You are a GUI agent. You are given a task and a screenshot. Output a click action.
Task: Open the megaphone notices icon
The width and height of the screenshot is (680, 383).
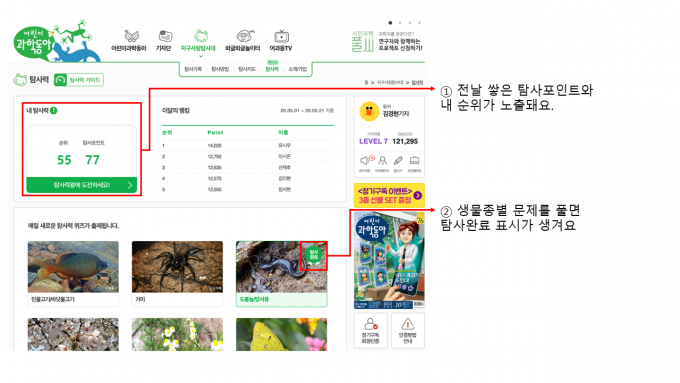(x=365, y=161)
